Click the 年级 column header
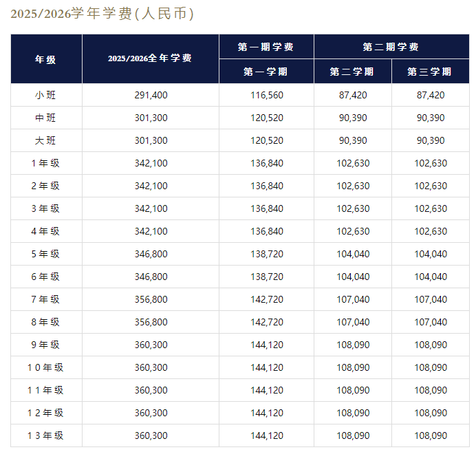This screenshot has width=476, height=452. coord(45,59)
